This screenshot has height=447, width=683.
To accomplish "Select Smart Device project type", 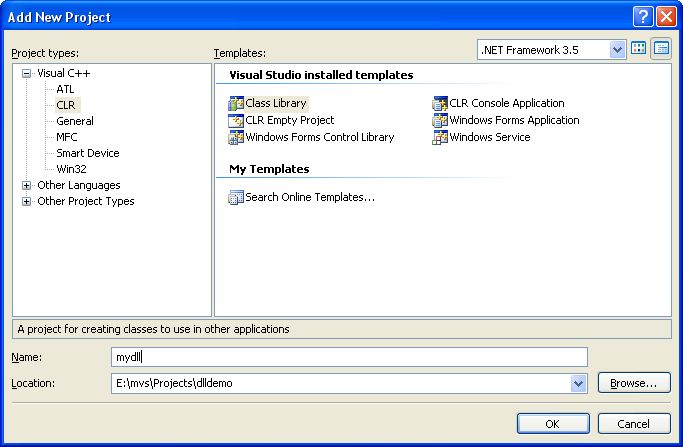I will coord(88,153).
